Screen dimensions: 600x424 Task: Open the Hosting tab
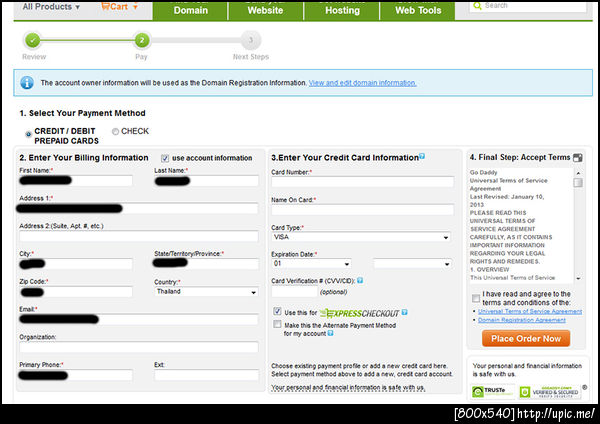point(342,10)
